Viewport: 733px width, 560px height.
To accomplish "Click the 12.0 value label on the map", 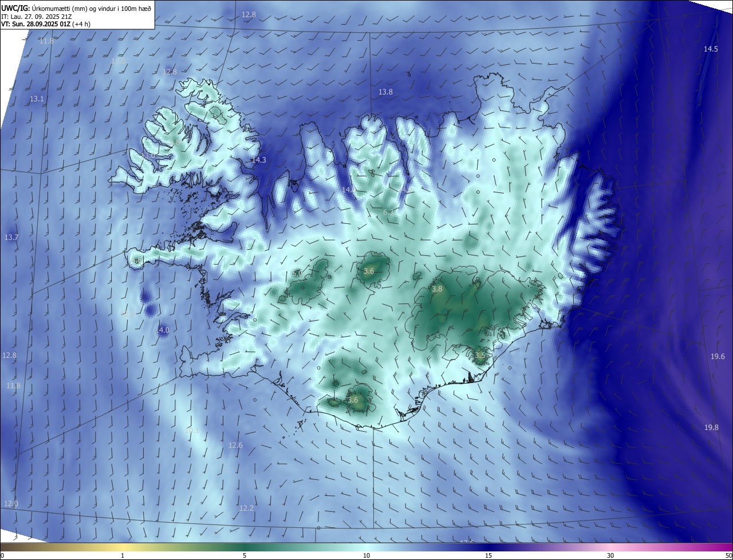I will pyautogui.click(x=11, y=504).
